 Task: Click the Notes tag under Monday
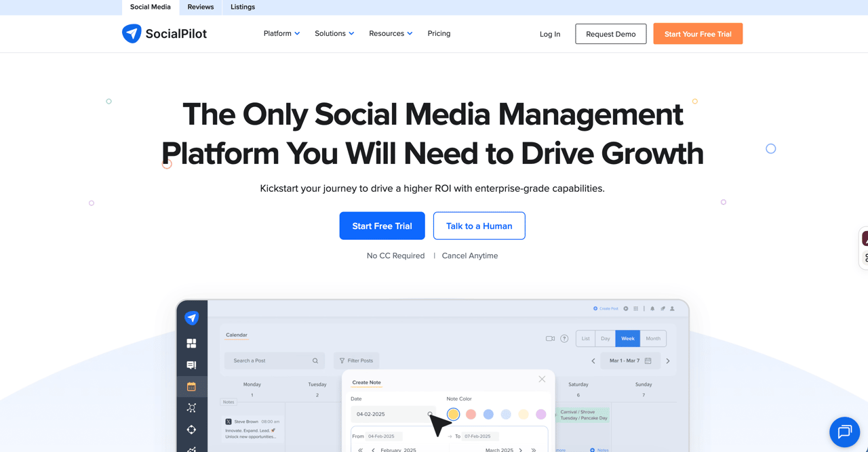coord(229,402)
